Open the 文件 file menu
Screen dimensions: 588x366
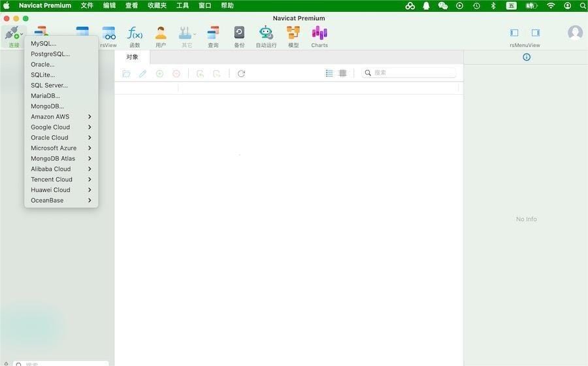tap(87, 6)
